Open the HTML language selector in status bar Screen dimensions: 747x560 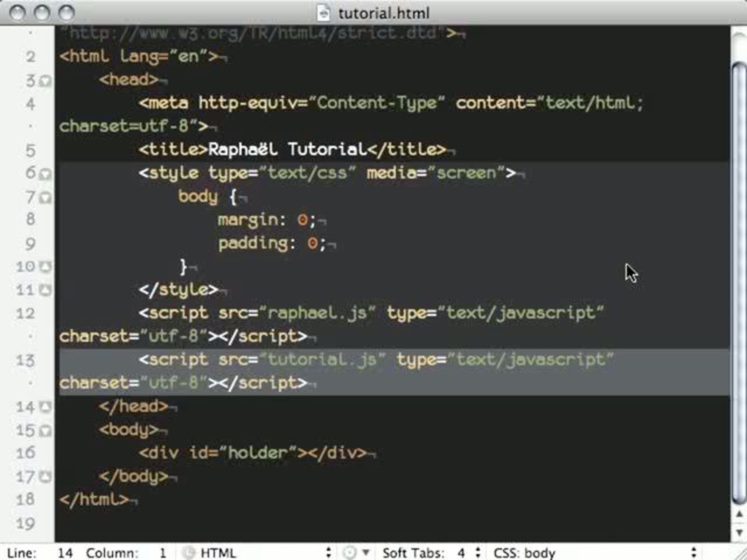pyautogui.click(x=257, y=553)
